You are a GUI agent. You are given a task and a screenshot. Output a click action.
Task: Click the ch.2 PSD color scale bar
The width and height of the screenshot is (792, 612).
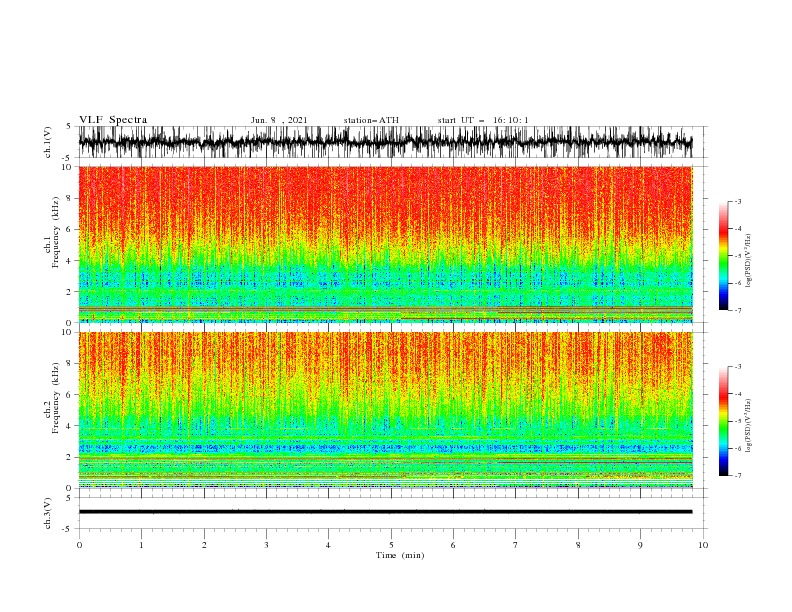(723, 421)
